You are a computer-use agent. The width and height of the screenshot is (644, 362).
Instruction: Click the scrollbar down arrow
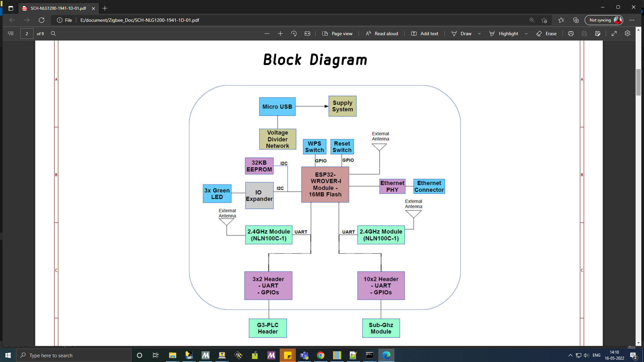pos(638,343)
